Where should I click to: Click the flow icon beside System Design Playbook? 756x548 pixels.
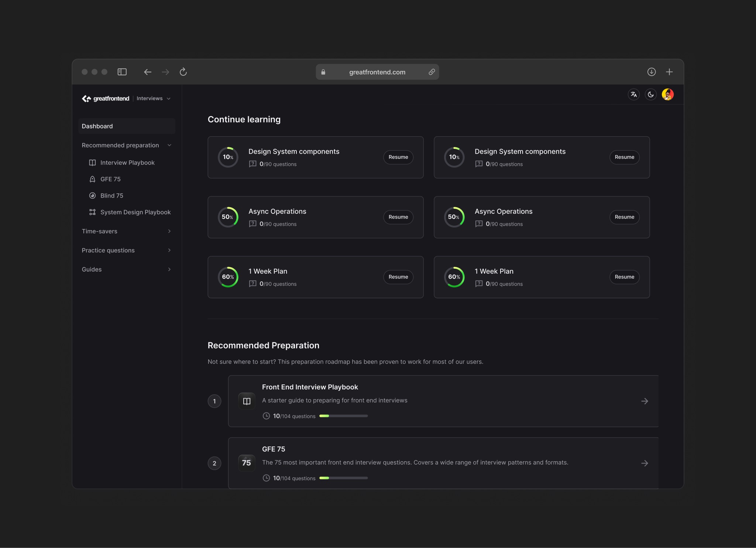click(92, 212)
